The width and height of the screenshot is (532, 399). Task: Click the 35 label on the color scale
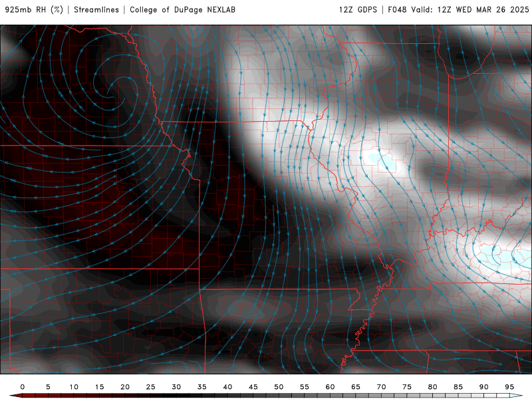click(x=202, y=387)
